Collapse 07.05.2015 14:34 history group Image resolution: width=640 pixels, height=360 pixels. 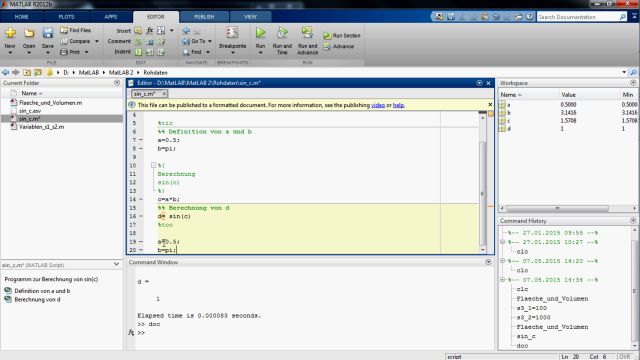click(x=503, y=280)
